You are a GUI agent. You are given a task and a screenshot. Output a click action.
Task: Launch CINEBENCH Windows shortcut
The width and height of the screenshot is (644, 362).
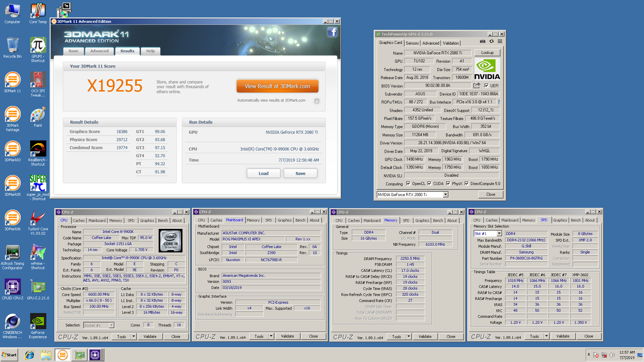tap(12, 326)
